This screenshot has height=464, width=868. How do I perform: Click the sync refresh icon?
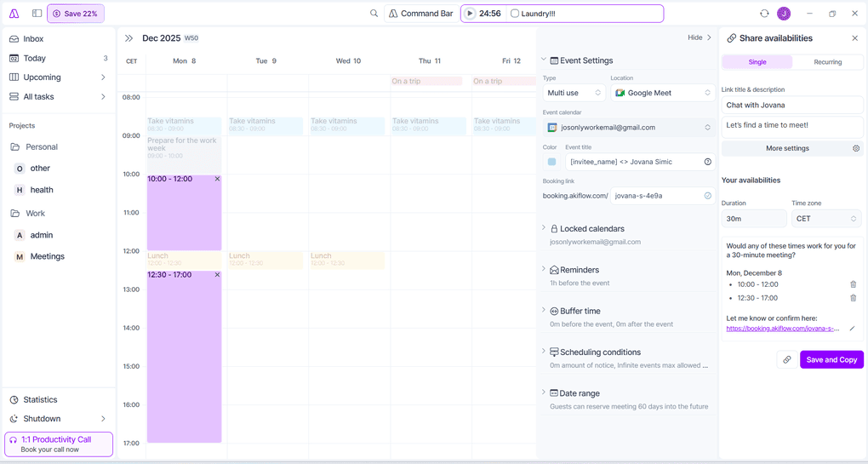point(764,14)
